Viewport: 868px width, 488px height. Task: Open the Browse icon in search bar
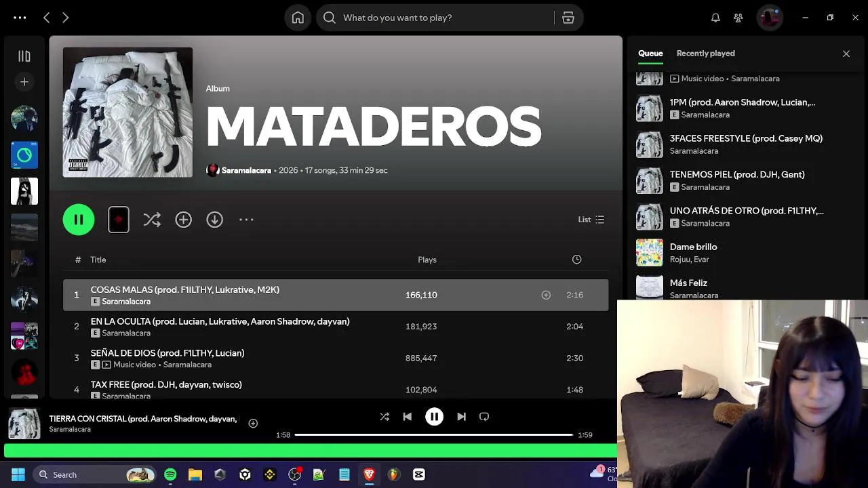click(x=568, y=18)
